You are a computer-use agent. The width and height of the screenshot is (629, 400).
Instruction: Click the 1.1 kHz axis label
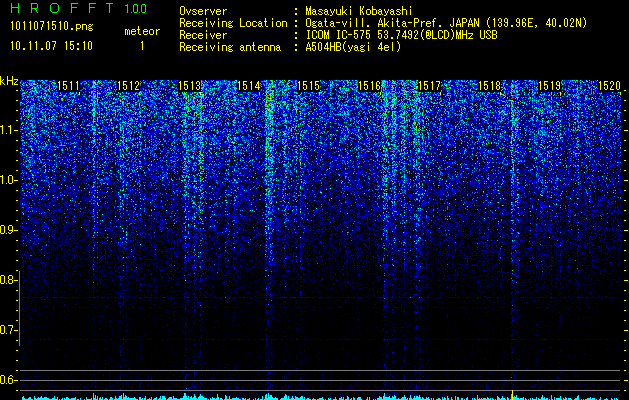tap(8, 130)
